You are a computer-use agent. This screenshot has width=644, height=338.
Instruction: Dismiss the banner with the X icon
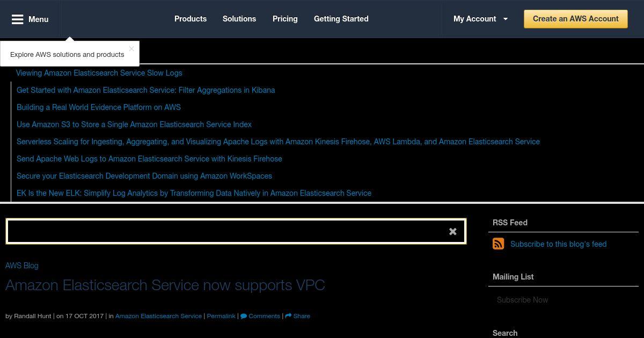(x=453, y=232)
